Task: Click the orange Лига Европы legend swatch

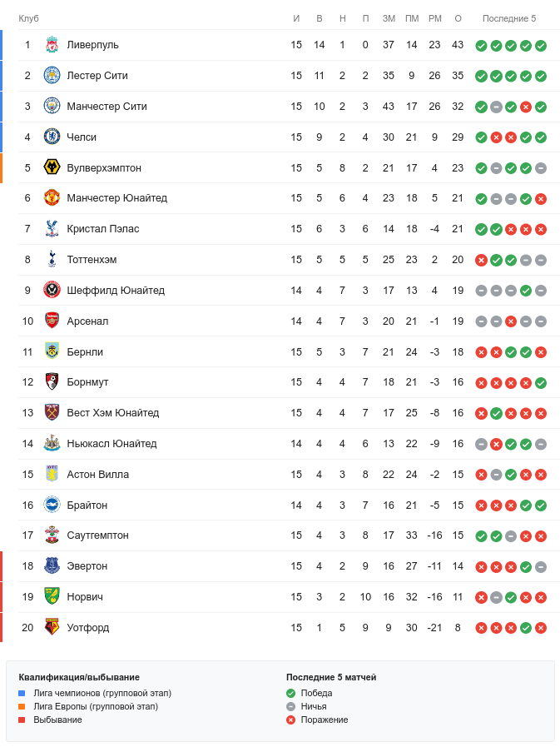Action: [22, 706]
